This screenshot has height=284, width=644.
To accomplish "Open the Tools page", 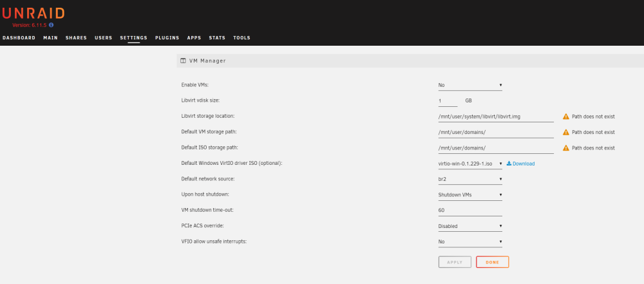I will click(x=241, y=38).
